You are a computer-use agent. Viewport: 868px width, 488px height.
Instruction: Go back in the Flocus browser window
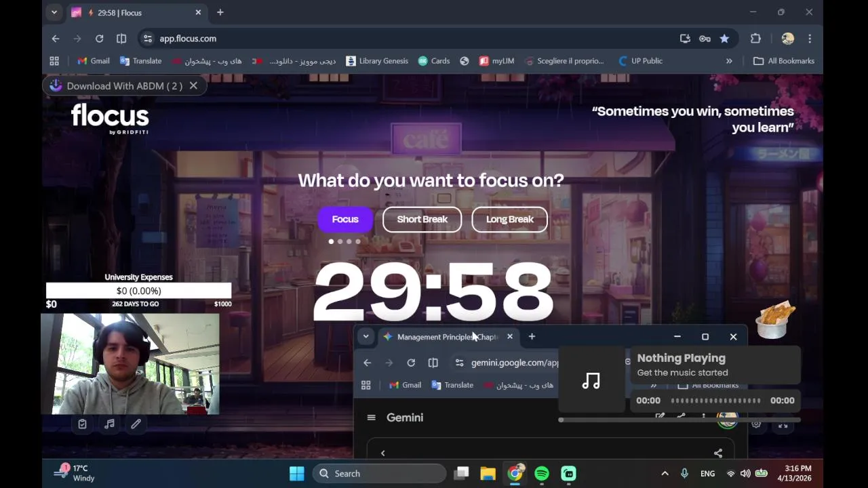56,39
